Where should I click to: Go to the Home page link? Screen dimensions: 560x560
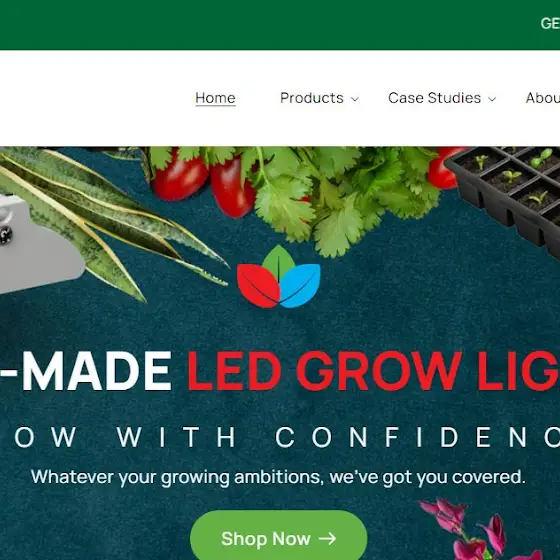click(x=215, y=98)
